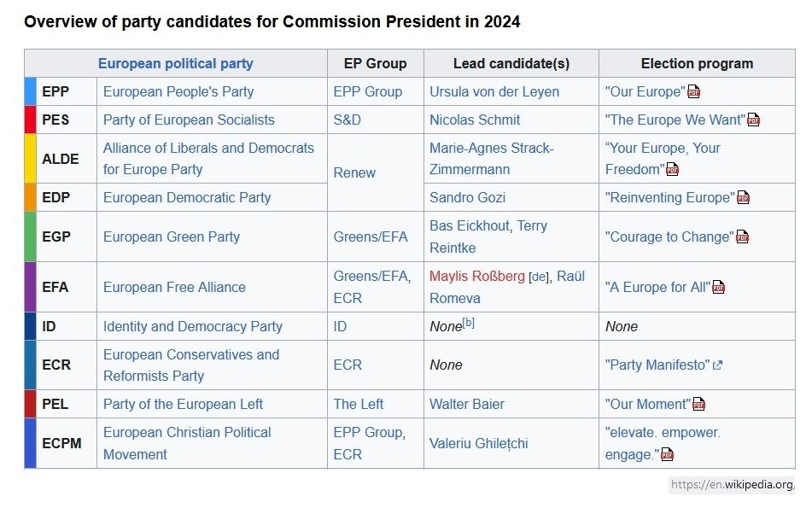This screenshot has height=508, width=812.
Task: Click PDF icon next to "Reinventing Europe"
Action: [743, 198]
